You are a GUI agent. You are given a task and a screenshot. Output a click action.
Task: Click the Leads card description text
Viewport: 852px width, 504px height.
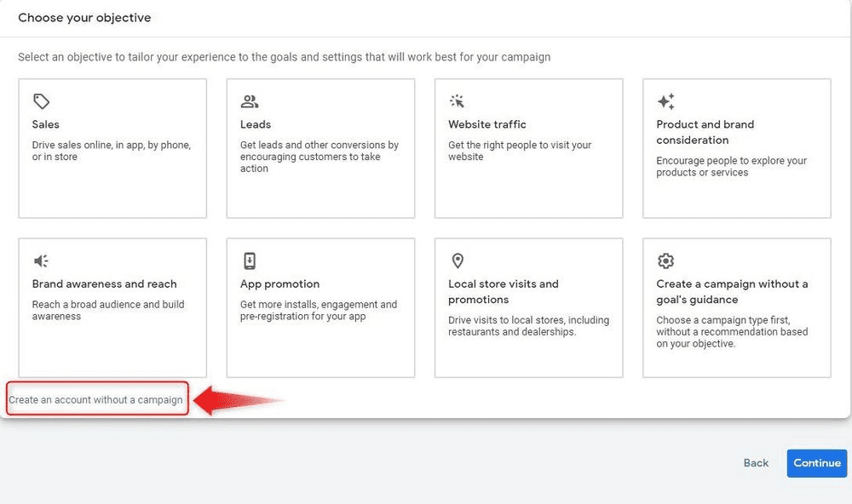[x=319, y=157]
